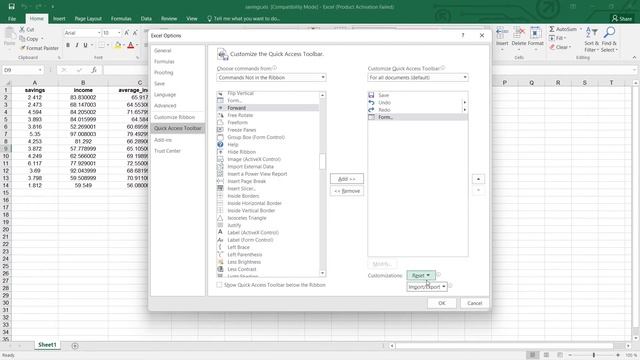
Task: Open the Copy dropdown arrow in Clipboard group
Action: (42, 39)
